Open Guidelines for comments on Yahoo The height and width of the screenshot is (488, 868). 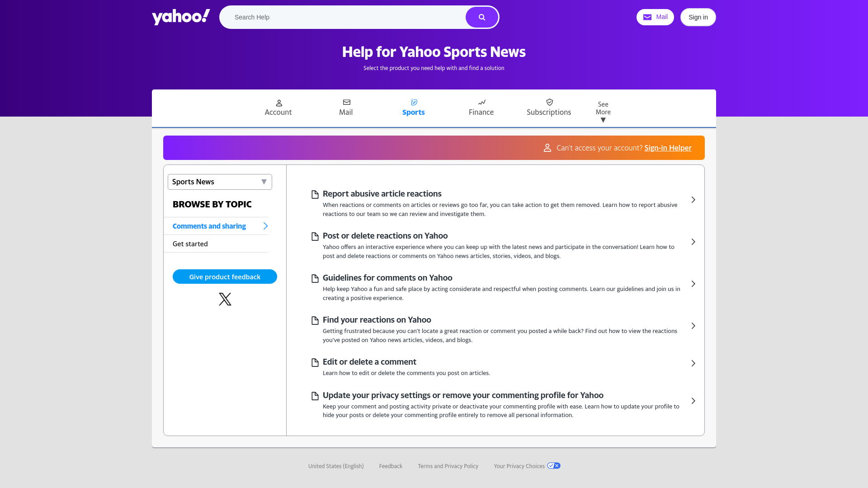pos(387,277)
